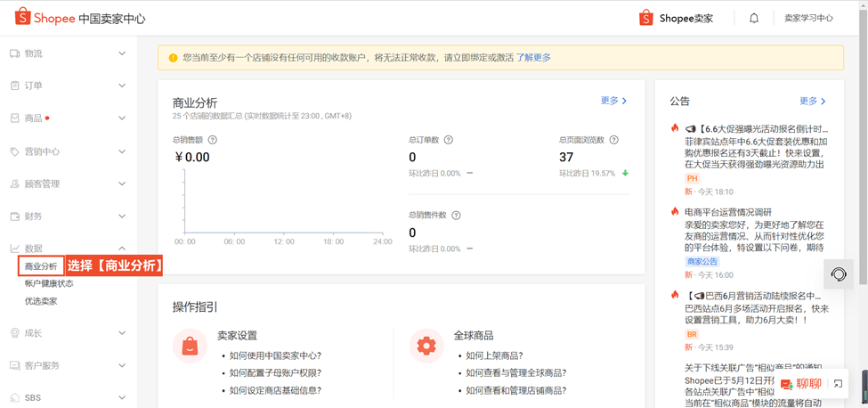
Task: Open the 卖家学习中心 link
Action: pyautogui.click(x=808, y=19)
